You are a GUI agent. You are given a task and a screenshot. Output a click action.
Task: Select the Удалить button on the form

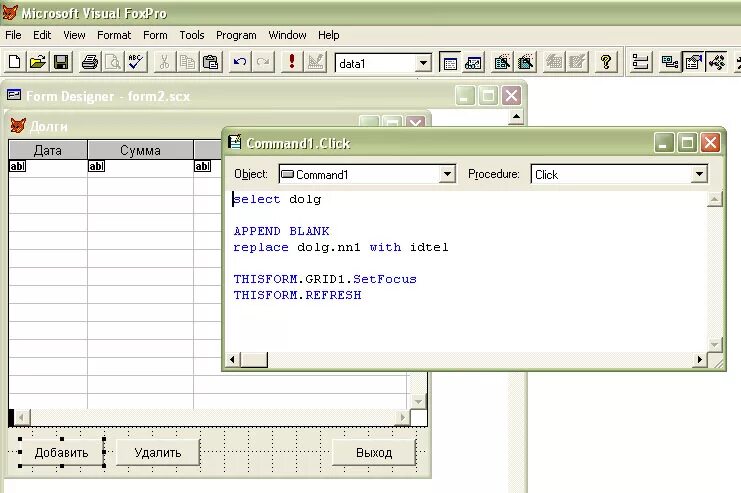coord(158,452)
